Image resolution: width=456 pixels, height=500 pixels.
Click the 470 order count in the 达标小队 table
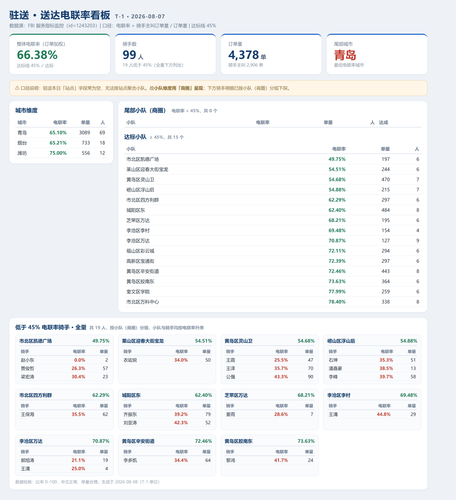386,179
